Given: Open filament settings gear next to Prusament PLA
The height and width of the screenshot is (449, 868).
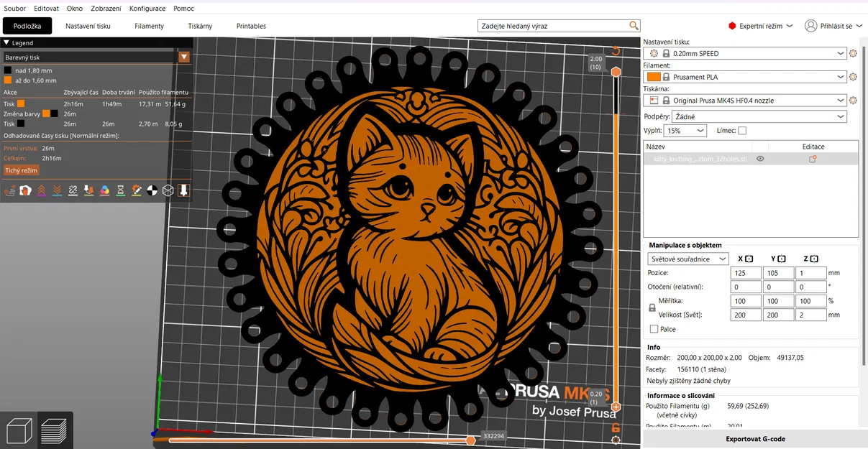Looking at the screenshot, I should pyautogui.click(x=853, y=77).
